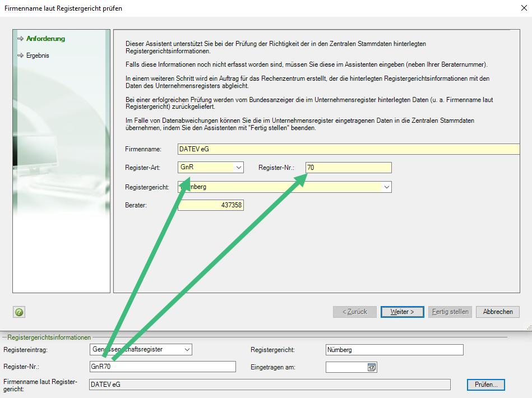Click the Weiter button
532x398 pixels.
(x=402, y=312)
